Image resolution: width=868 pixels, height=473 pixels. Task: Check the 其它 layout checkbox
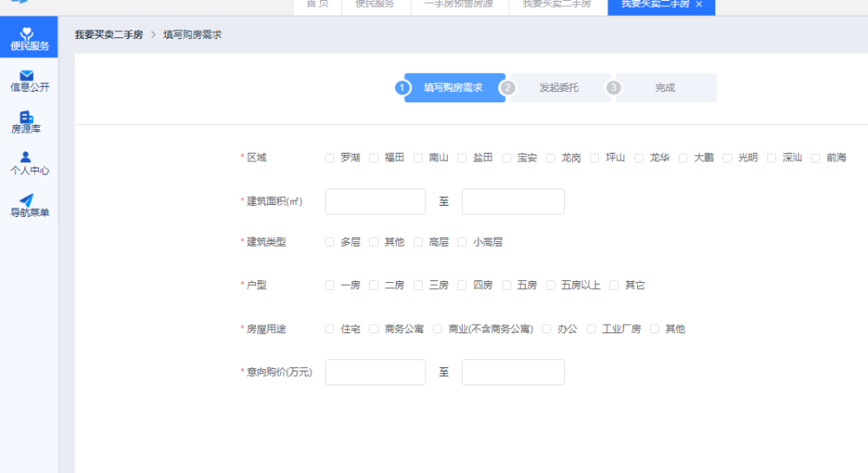point(614,286)
